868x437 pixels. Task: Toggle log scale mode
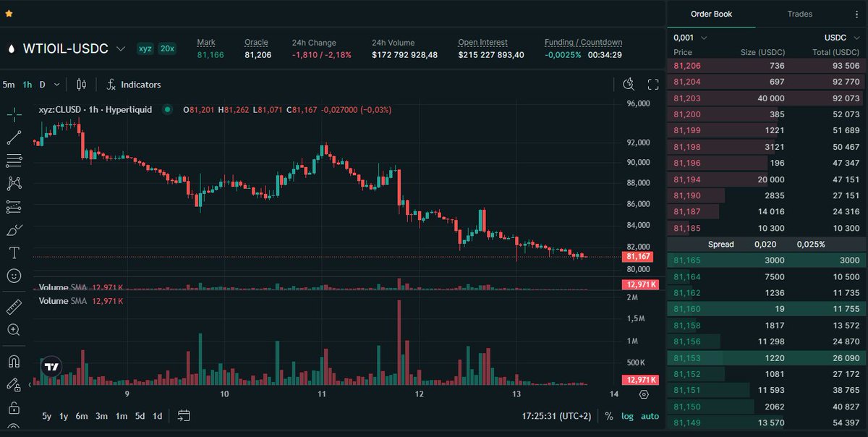[x=626, y=417]
